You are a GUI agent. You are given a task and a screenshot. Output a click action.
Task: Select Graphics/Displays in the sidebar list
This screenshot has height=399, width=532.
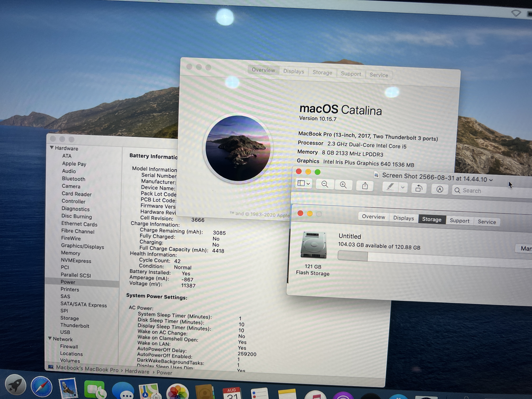click(x=82, y=246)
